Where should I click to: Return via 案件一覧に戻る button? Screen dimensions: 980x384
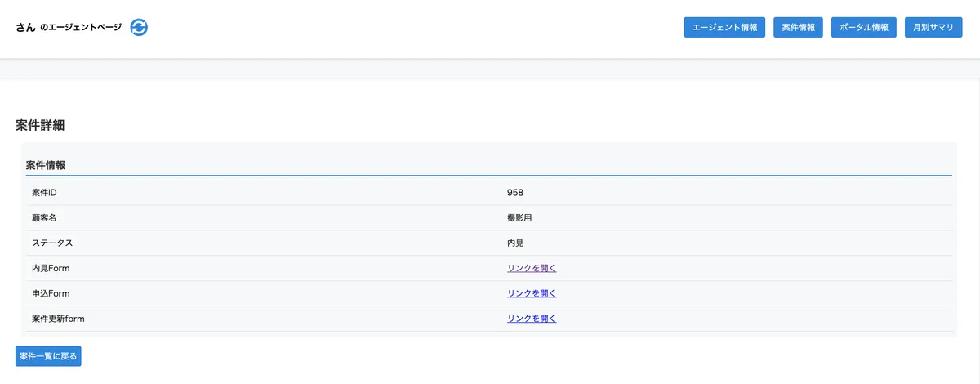tap(48, 356)
